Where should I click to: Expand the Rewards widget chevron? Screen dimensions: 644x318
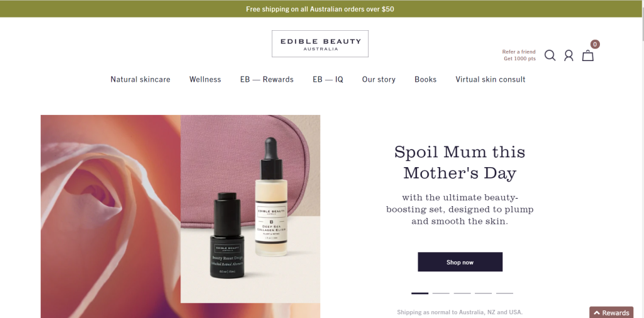click(x=597, y=313)
